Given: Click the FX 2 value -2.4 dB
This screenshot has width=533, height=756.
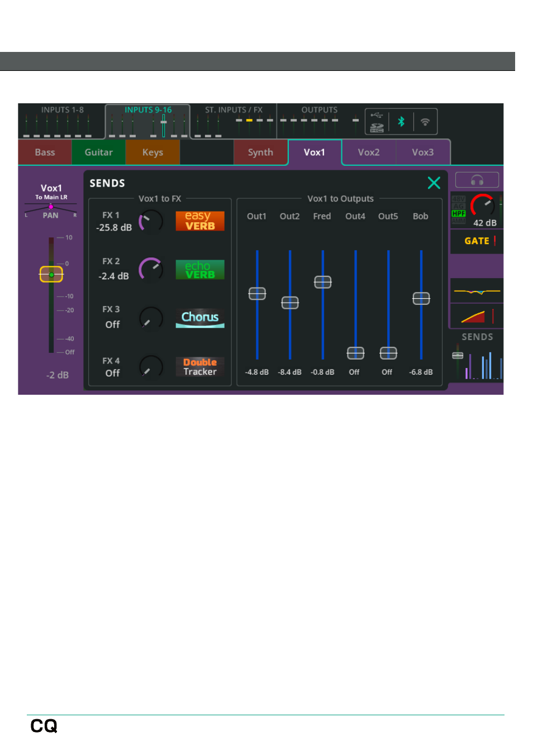Looking at the screenshot, I should point(113,276).
